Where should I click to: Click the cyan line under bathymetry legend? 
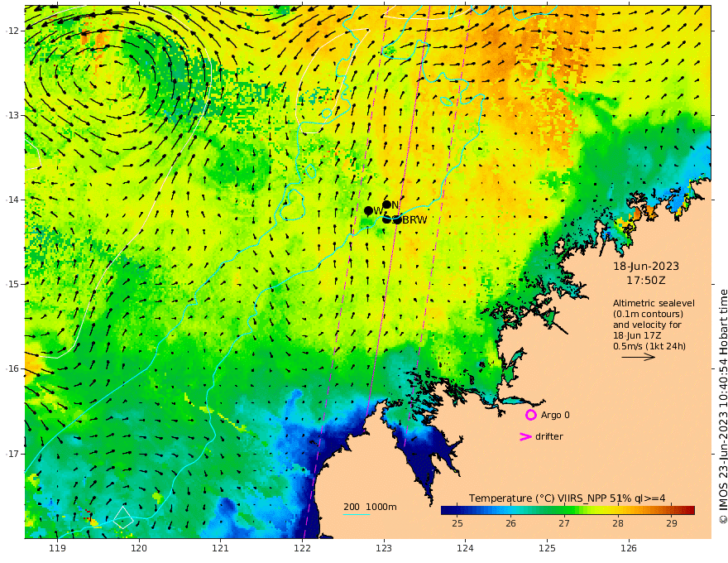357,514
